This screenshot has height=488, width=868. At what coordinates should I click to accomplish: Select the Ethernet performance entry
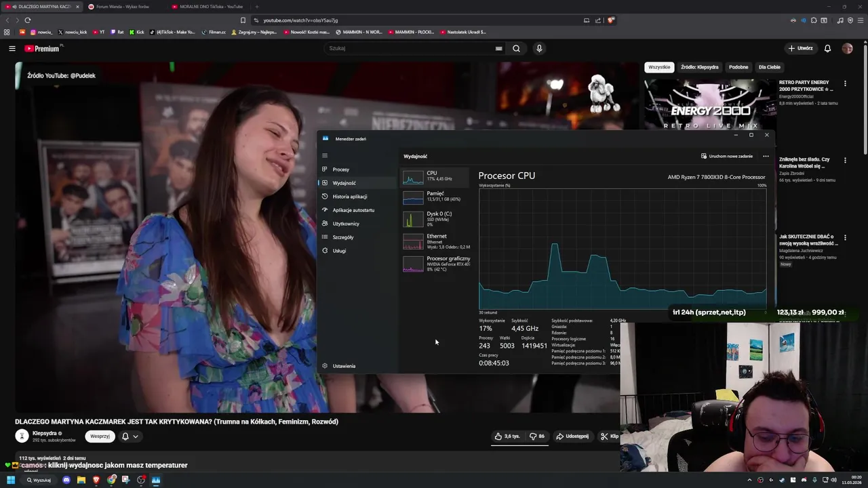[435, 241]
